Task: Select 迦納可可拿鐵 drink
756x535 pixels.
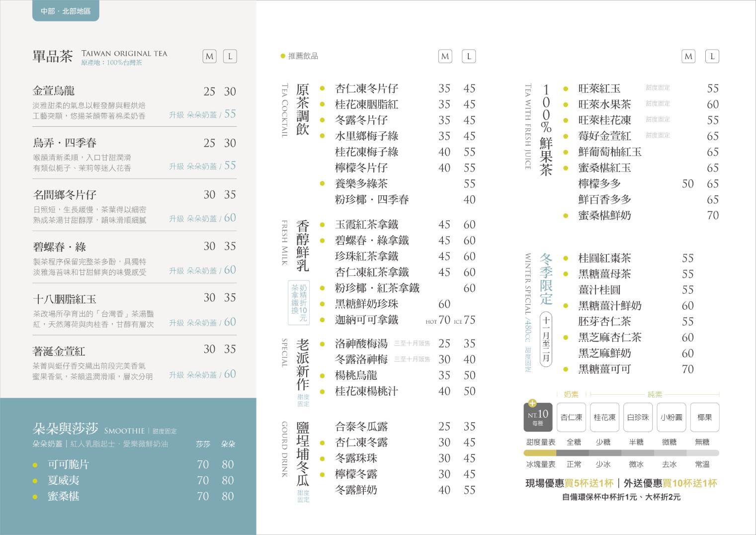Action: coord(366,320)
